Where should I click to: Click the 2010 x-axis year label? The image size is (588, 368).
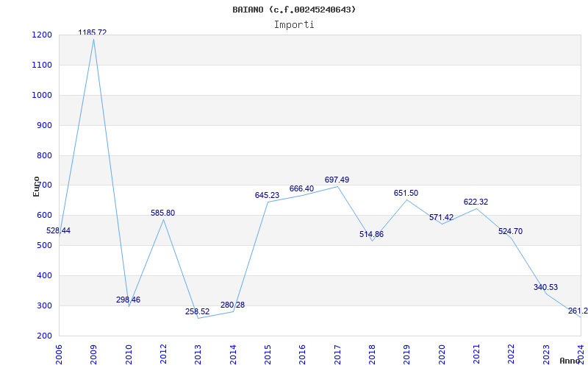tap(129, 355)
